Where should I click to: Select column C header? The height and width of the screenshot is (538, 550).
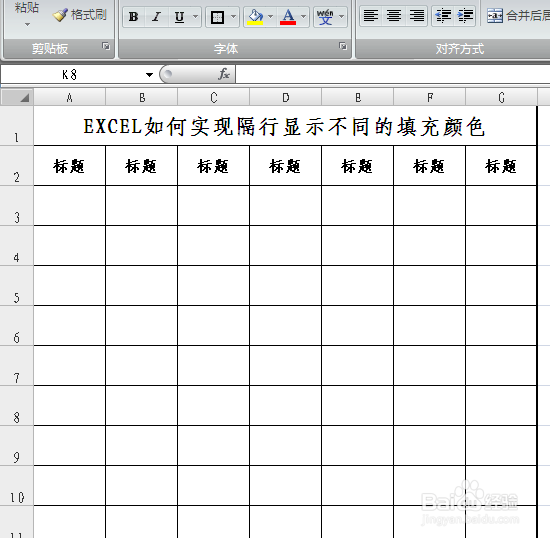[x=214, y=97]
